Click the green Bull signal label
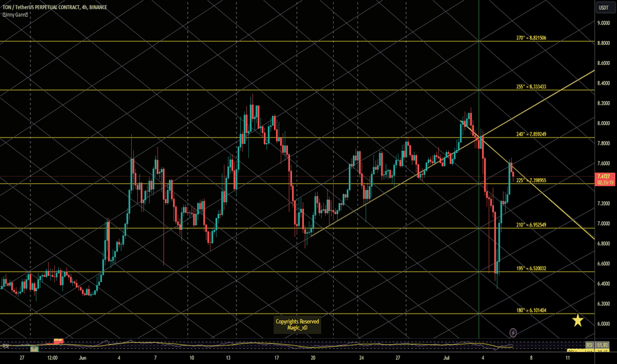 [34, 349]
